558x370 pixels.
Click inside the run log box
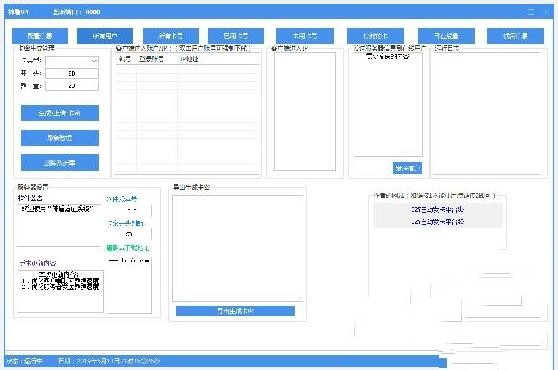[x=489, y=113]
